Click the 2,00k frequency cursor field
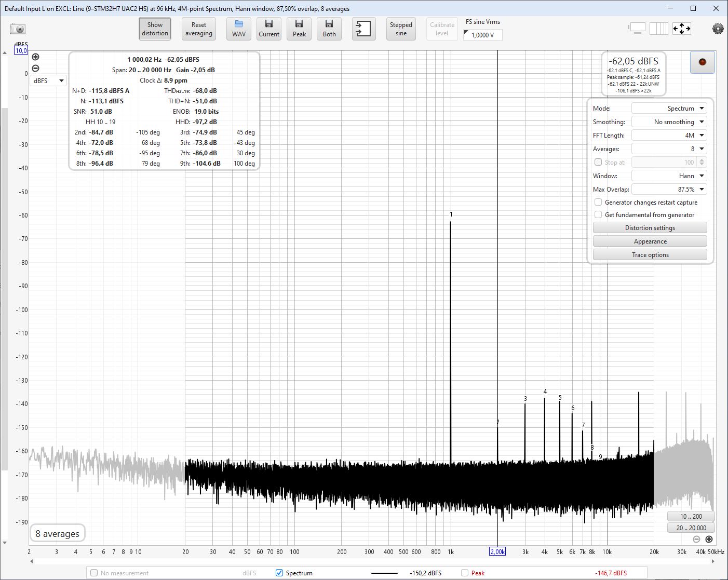This screenshot has height=580, width=728. [x=497, y=551]
